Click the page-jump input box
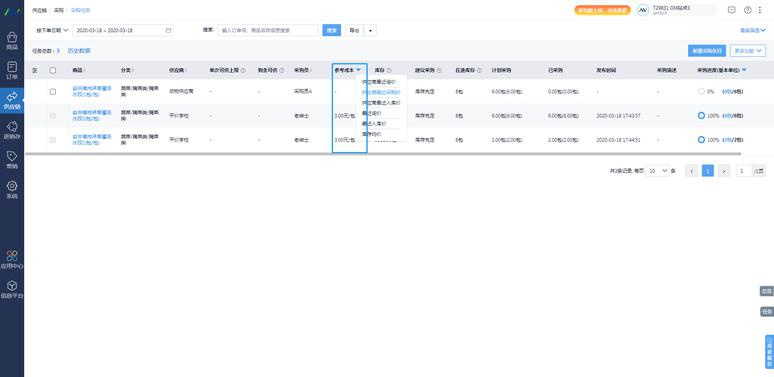 [x=743, y=171]
